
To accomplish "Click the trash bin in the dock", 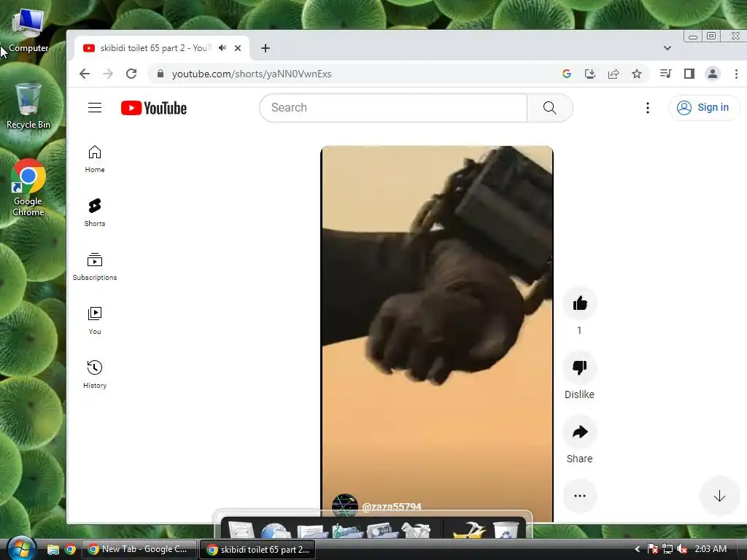I will pyautogui.click(x=506, y=530).
